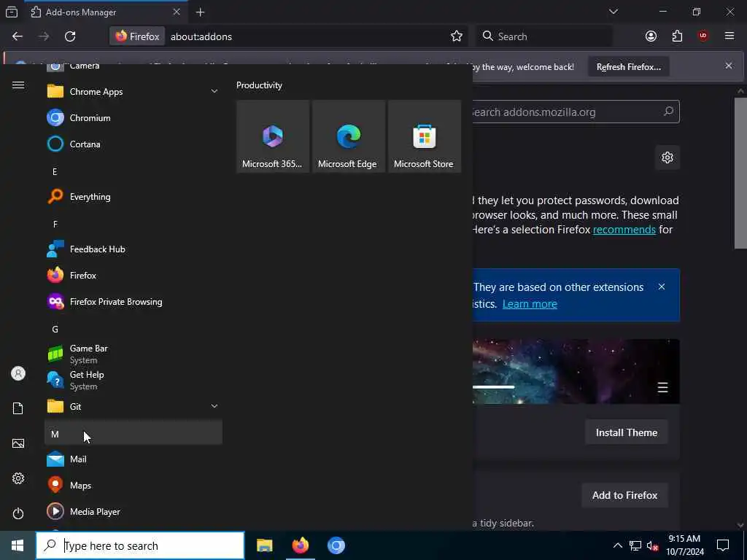Image resolution: width=747 pixels, height=560 pixels.
Task: Launch Firefox from the Start menu list
Action: click(133, 275)
